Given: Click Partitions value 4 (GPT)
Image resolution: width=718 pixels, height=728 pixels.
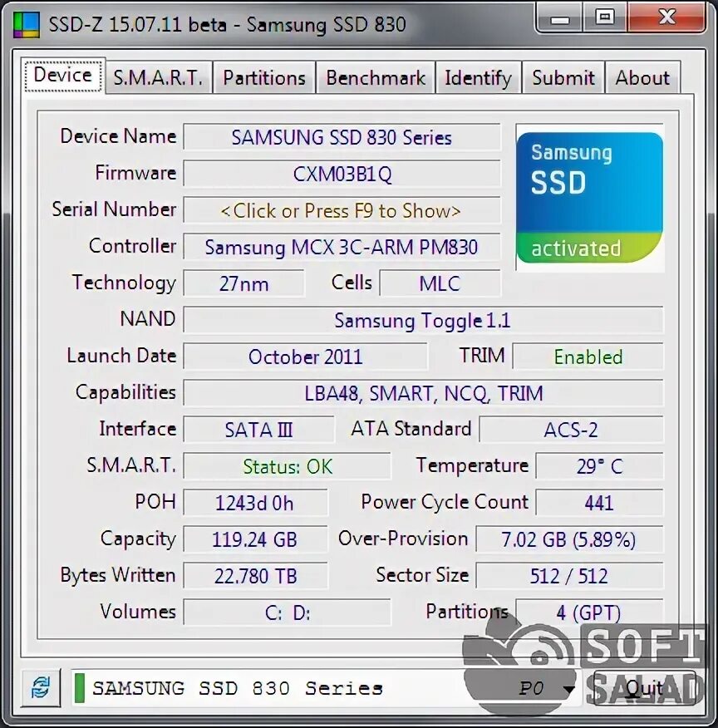Looking at the screenshot, I should [x=589, y=612].
